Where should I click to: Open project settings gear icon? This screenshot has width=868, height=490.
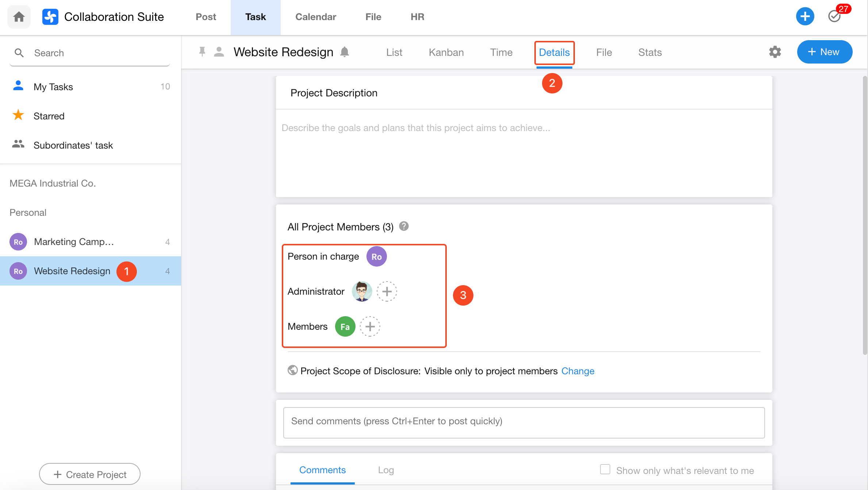pyautogui.click(x=775, y=52)
